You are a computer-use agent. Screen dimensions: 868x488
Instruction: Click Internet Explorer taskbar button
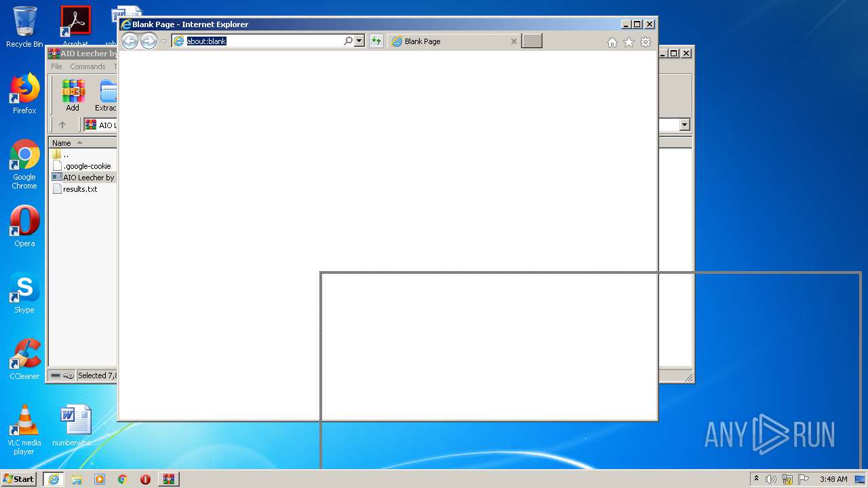pyautogui.click(x=54, y=479)
